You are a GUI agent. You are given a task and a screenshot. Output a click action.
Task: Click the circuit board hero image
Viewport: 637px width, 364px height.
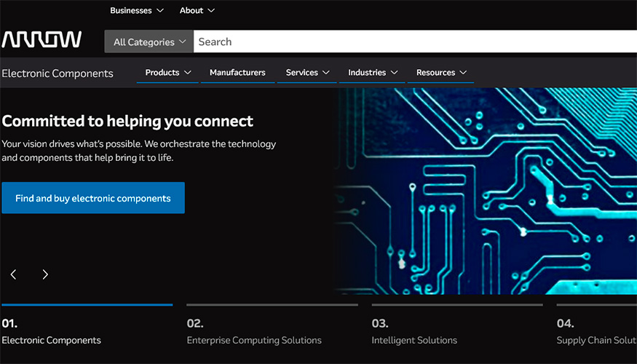(x=484, y=191)
